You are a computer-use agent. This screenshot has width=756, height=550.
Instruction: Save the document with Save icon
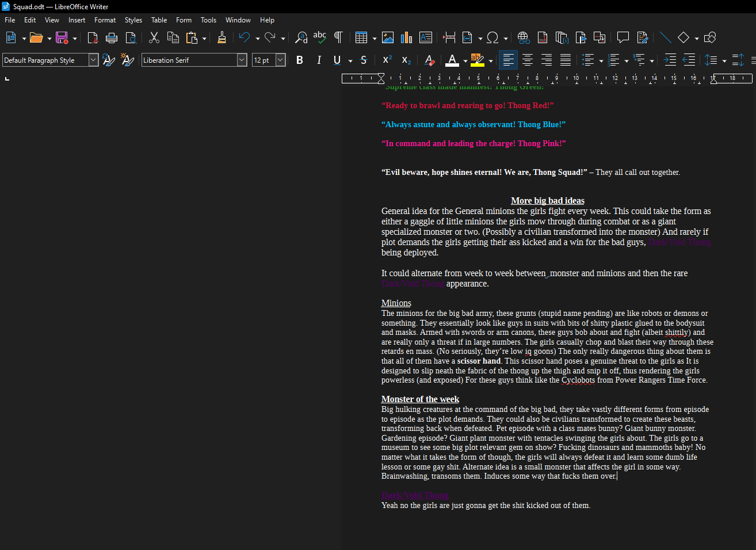(62, 38)
